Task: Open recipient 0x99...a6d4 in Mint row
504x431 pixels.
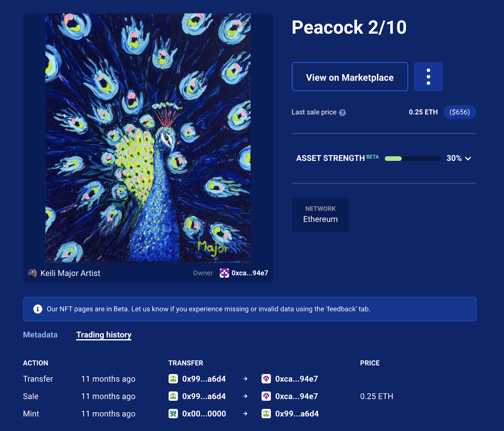Action: click(x=297, y=414)
